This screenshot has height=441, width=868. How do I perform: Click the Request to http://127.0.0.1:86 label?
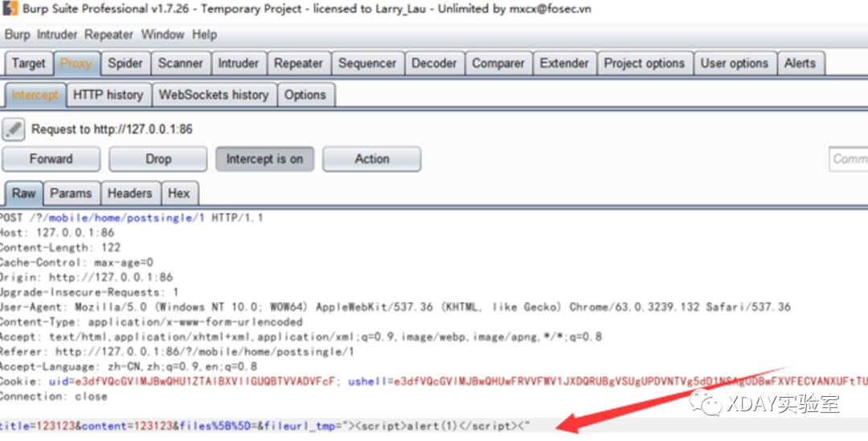tap(112, 129)
